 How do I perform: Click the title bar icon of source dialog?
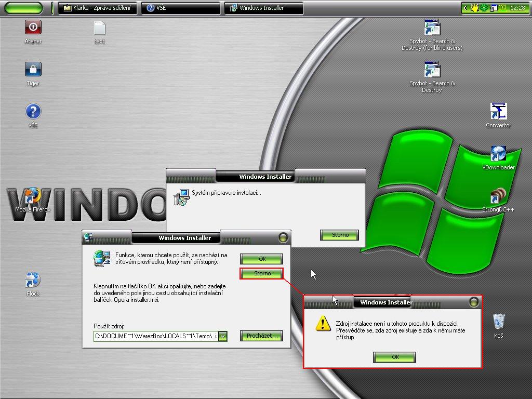pyautogui.click(x=88, y=237)
